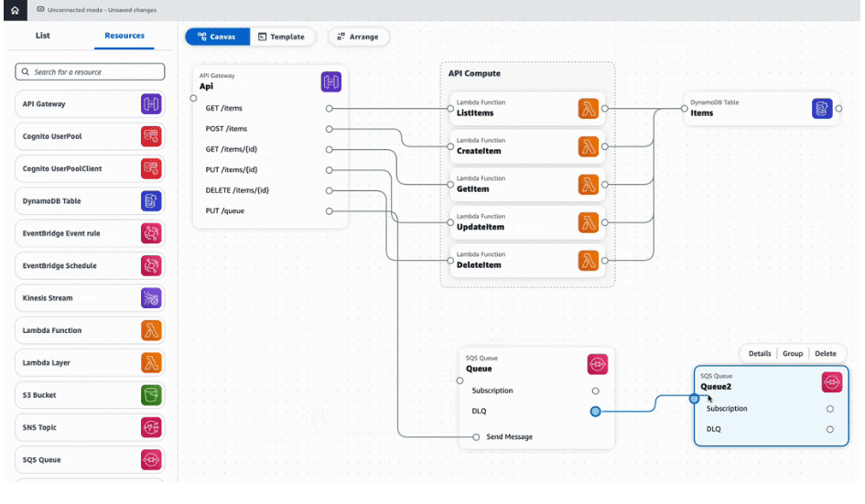Select the S3 Bucket icon in resources

(x=151, y=395)
